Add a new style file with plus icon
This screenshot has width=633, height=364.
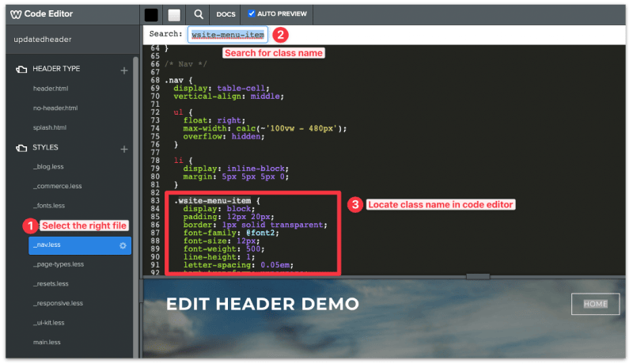123,149
